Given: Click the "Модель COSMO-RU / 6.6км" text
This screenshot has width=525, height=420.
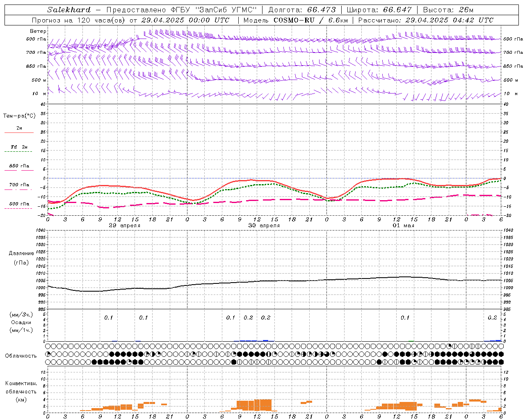Looking at the screenshot, I should click(x=296, y=20).
